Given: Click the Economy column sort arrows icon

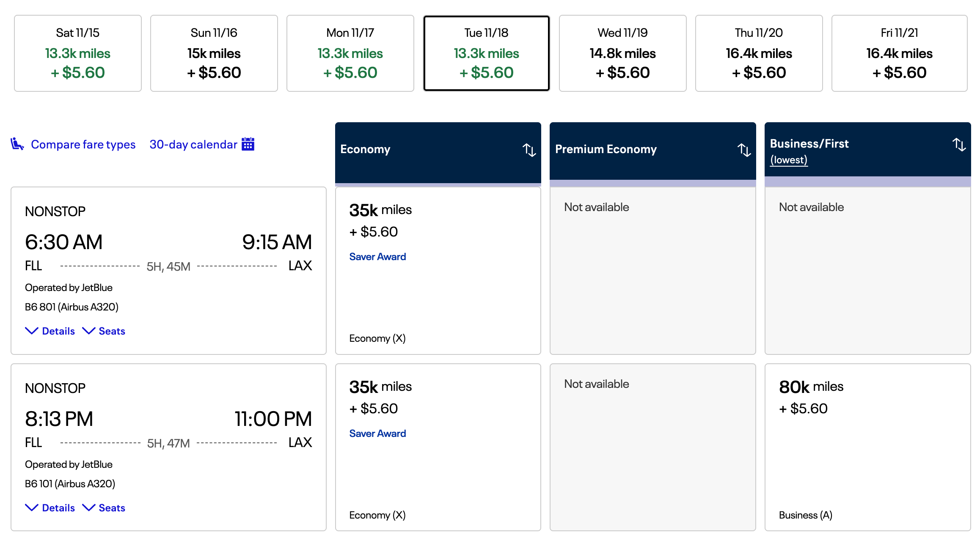Looking at the screenshot, I should click(529, 150).
